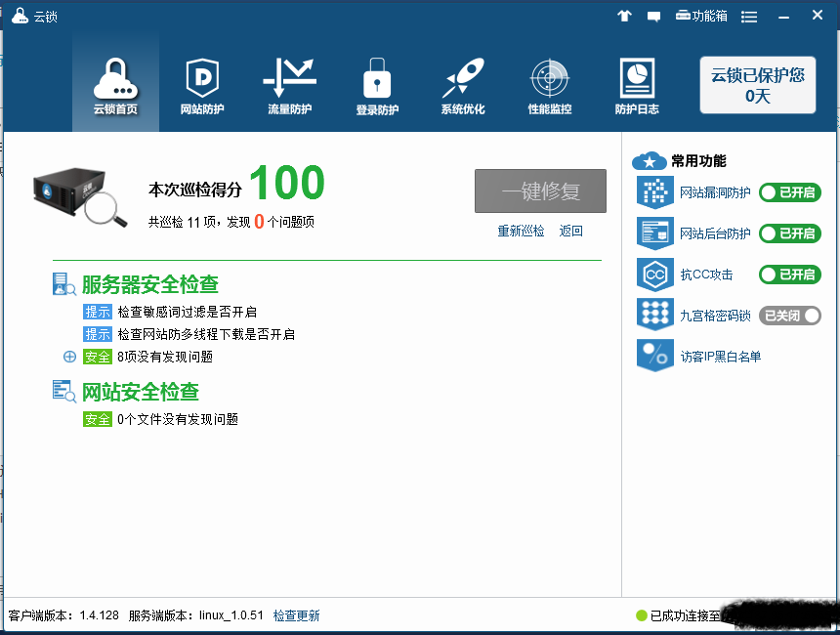Open the 网站后台防护 link
The height and width of the screenshot is (635, 840).
(x=715, y=233)
